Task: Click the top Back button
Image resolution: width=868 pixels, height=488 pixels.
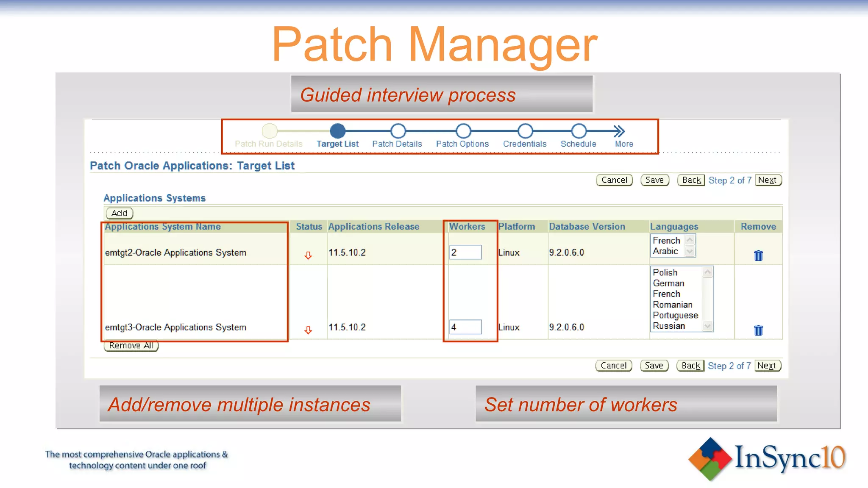Action: [691, 180]
